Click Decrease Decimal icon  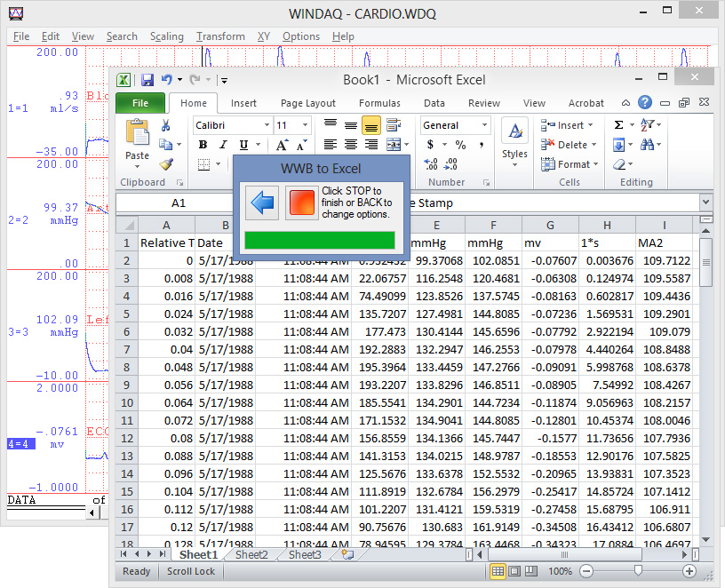[x=450, y=164]
